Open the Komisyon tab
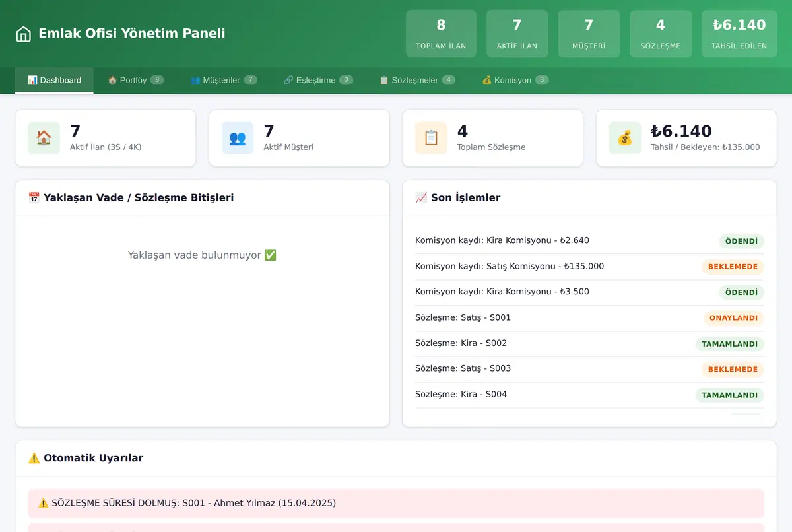The width and height of the screenshot is (792, 532). click(515, 80)
